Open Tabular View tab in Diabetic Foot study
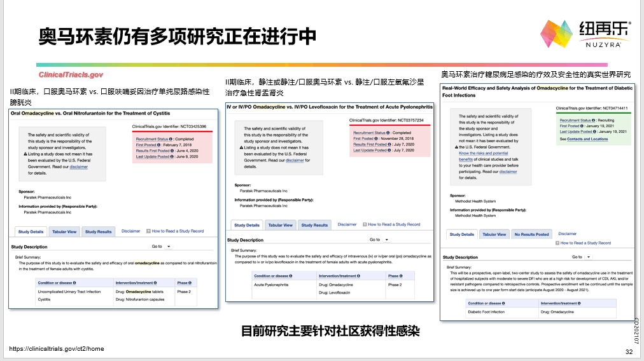644x361 pixels. tap(494, 235)
